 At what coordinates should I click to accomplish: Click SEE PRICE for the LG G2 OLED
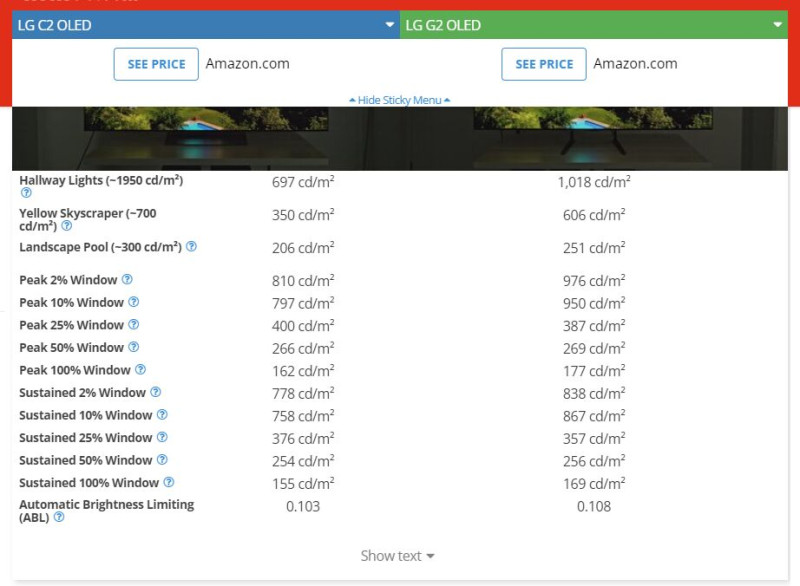[544, 64]
